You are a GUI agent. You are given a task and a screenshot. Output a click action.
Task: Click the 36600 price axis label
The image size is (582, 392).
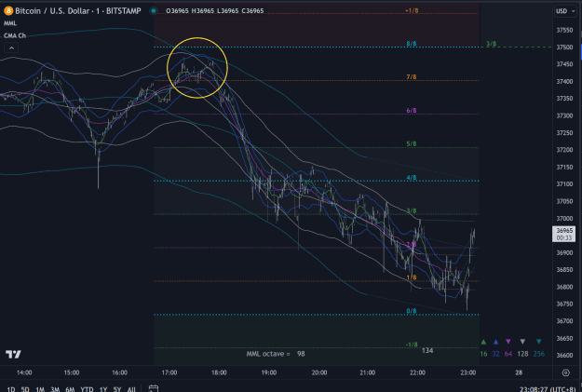(x=564, y=356)
